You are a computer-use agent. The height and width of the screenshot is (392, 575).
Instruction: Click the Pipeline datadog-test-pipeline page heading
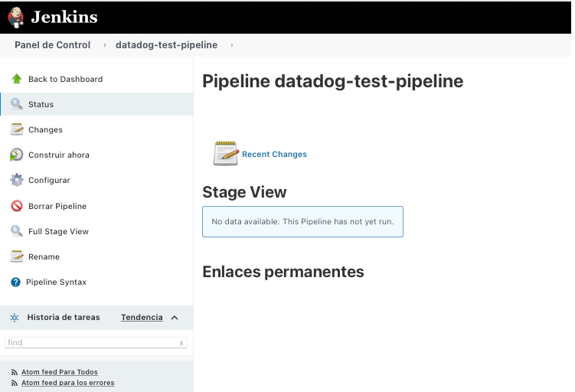click(x=332, y=81)
